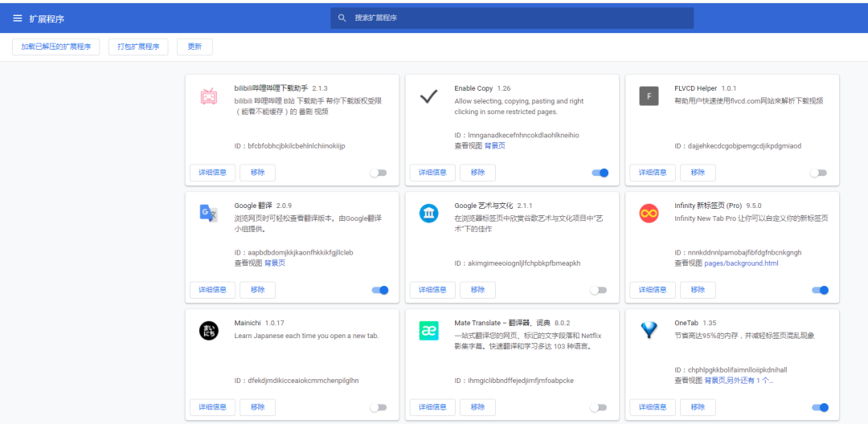Open 详细信息 for OneTab

coord(653,407)
